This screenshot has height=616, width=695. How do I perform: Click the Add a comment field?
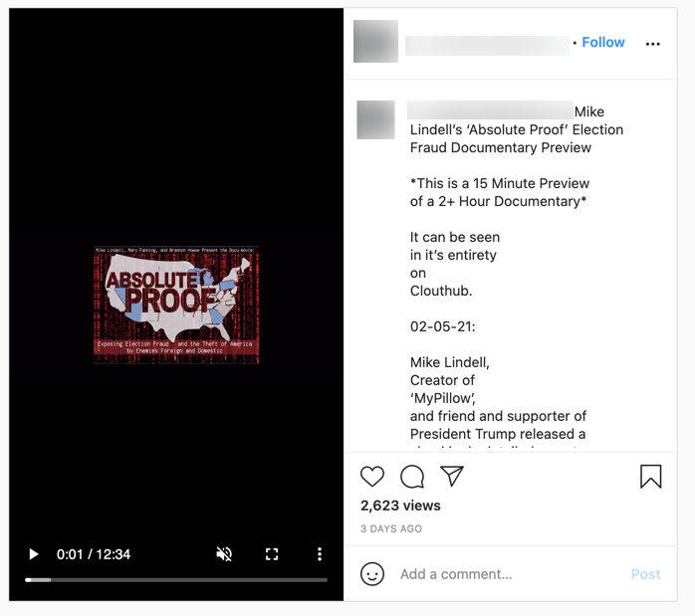pyautogui.click(x=510, y=574)
